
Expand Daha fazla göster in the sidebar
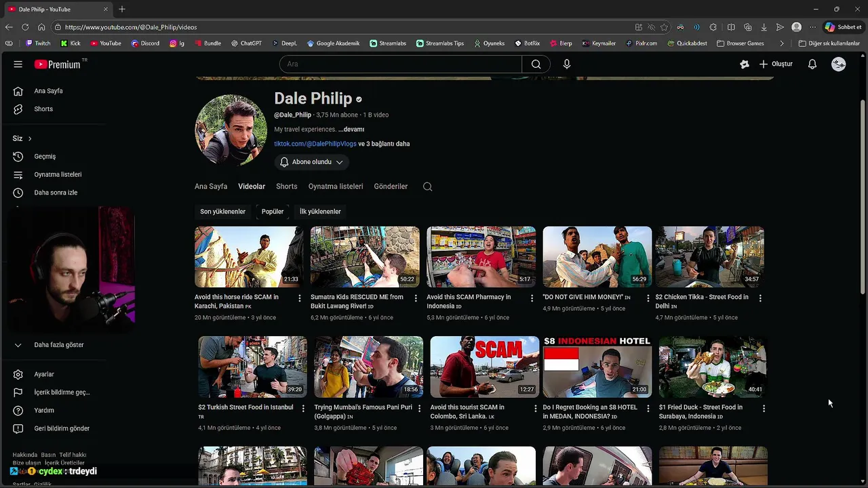(59, 345)
